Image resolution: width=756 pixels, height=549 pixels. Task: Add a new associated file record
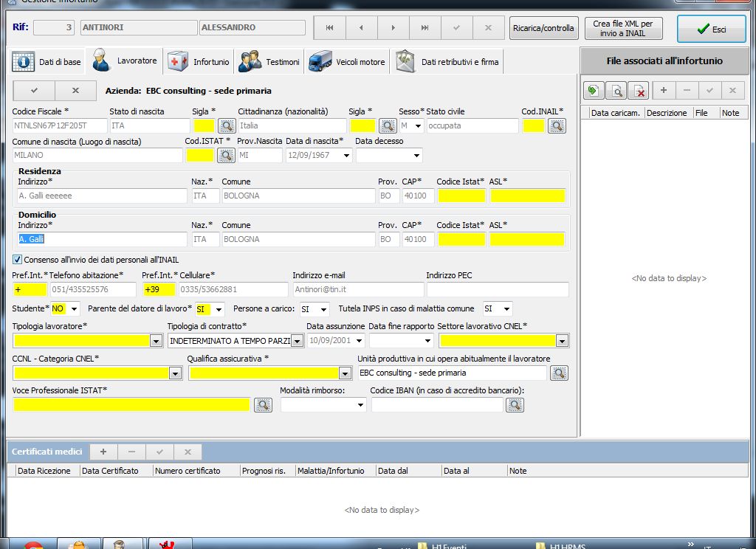click(664, 90)
